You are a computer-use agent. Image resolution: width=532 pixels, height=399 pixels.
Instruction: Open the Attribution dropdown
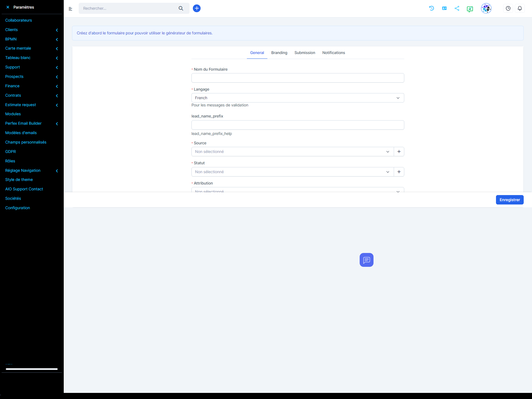[298, 190]
